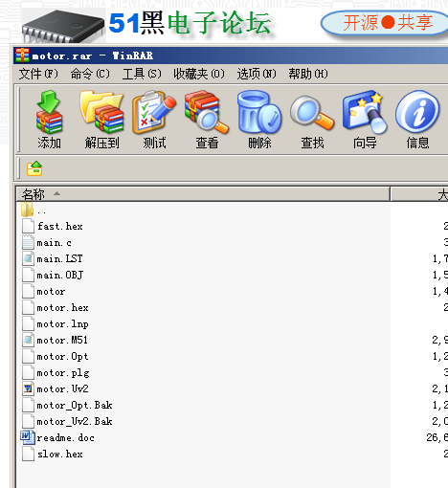Click the fast.hex file icon

click(x=28, y=226)
